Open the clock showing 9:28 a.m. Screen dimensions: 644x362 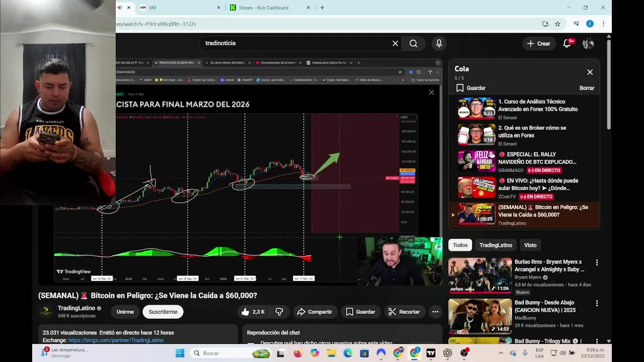595,353
